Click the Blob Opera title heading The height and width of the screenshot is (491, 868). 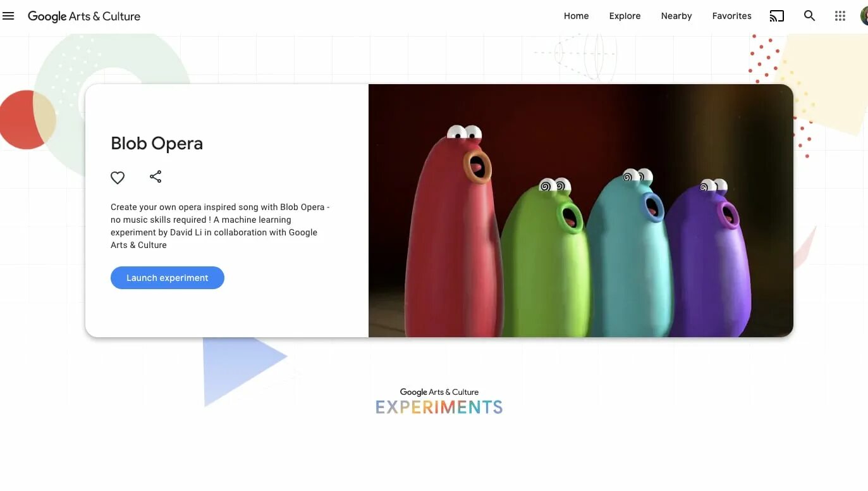(157, 144)
